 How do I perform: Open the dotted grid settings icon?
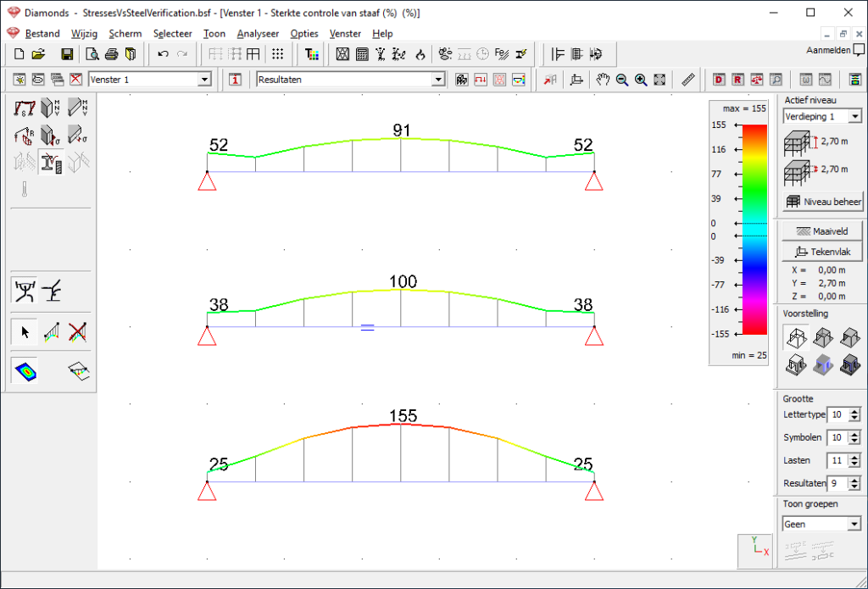(x=278, y=54)
